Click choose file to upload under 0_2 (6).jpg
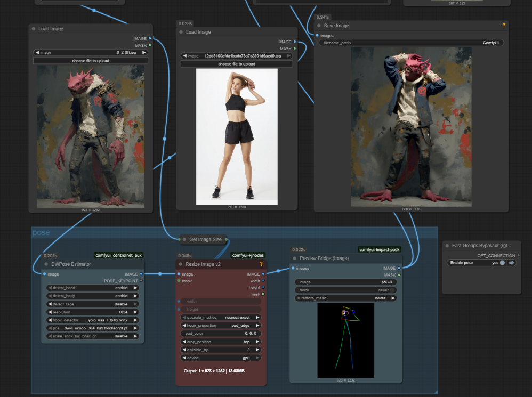 coord(90,61)
